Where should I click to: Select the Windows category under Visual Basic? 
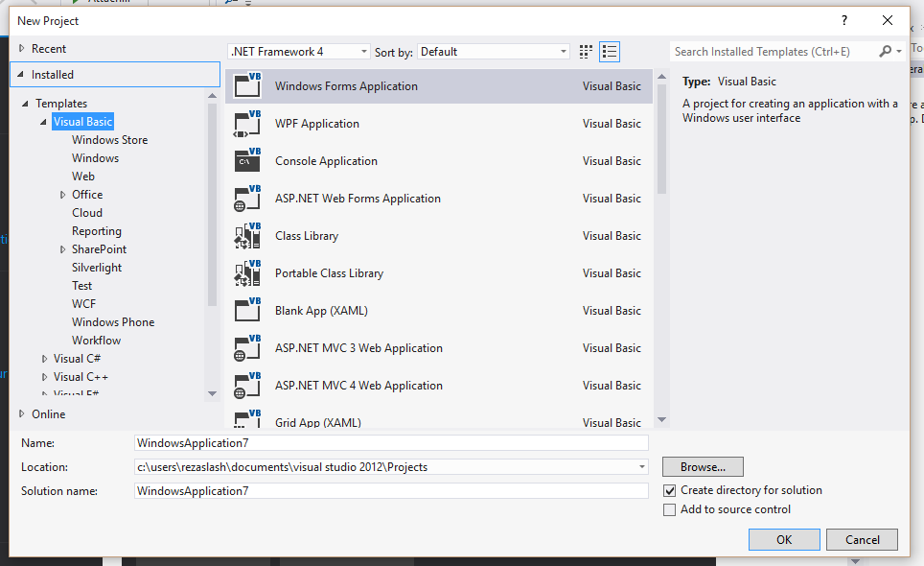coord(96,158)
